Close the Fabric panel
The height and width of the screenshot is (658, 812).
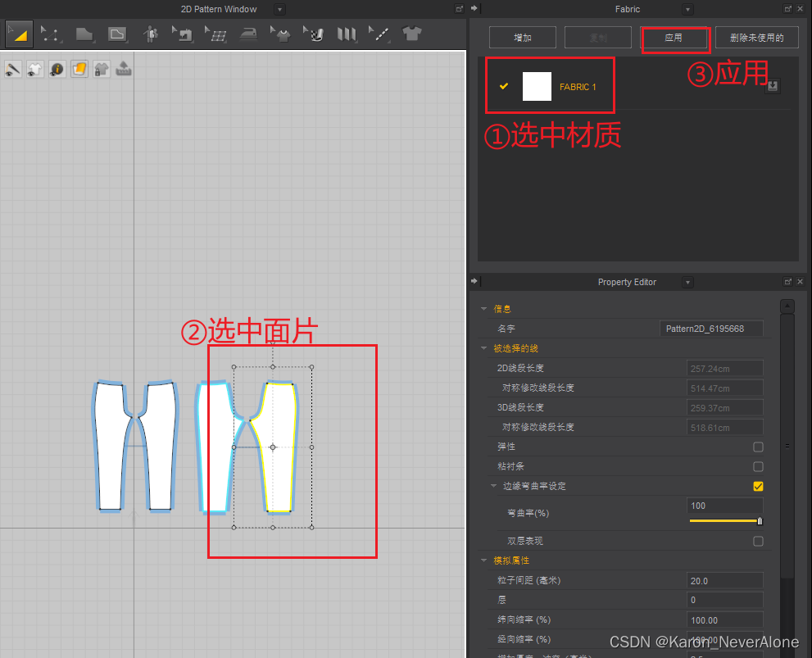pos(800,9)
